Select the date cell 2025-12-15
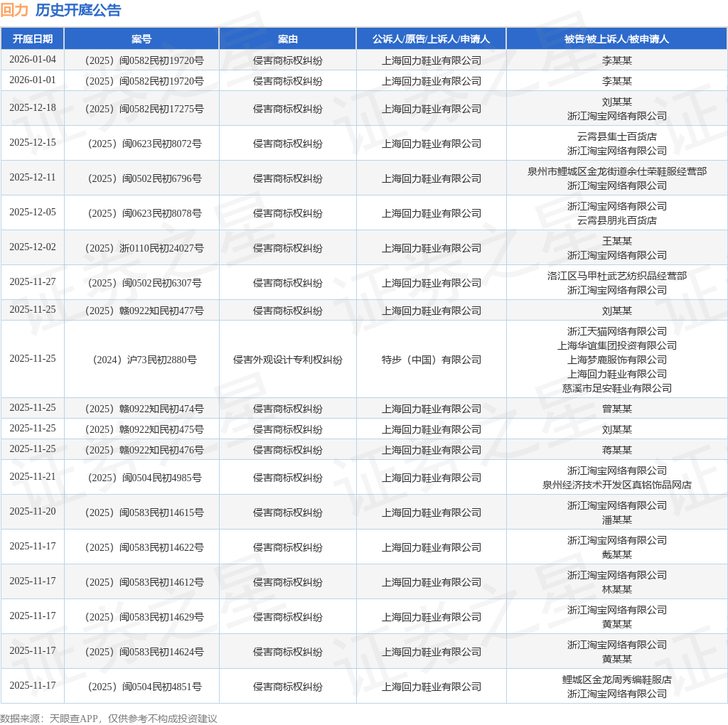The height and width of the screenshot is (725, 728). tap(33, 142)
